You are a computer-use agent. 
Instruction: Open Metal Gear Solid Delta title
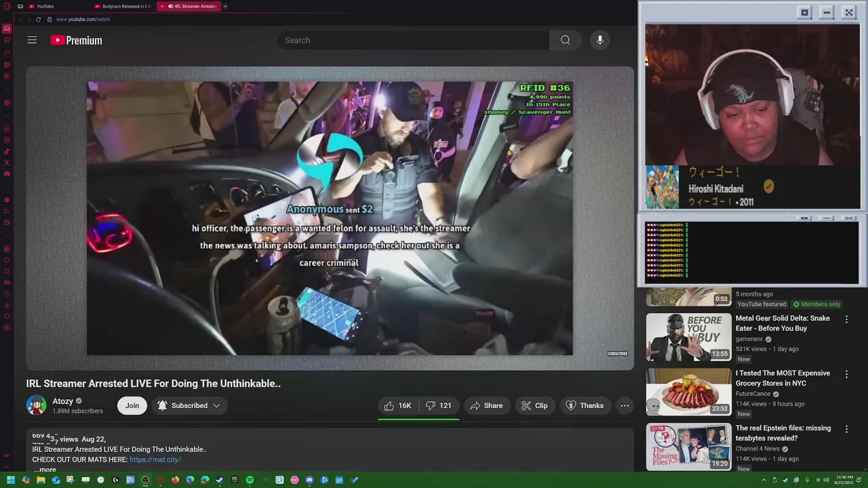(x=783, y=323)
